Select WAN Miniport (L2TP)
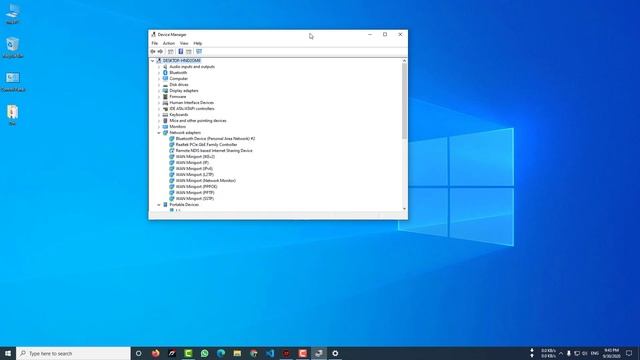This screenshot has width=640, height=360. (x=194, y=175)
